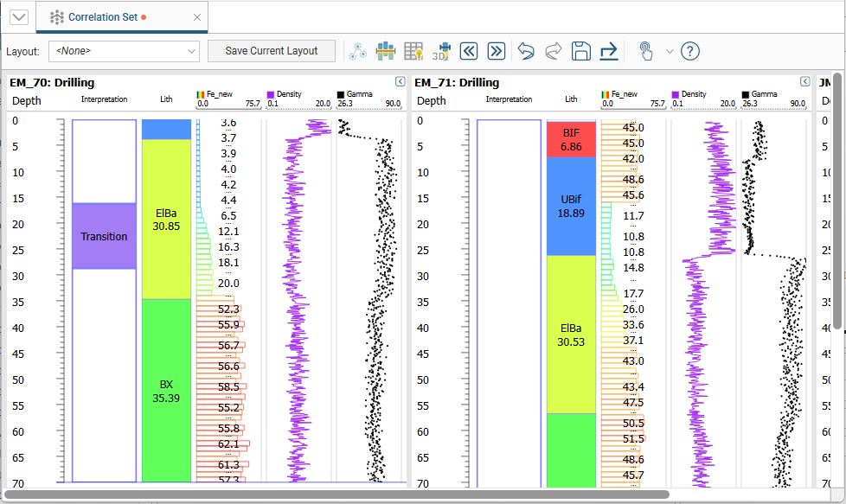Image resolution: width=846 pixels, height=504 pixels.
Task: Click the select collars network icon
Action: pyautogui.click(x=358, y=51)
